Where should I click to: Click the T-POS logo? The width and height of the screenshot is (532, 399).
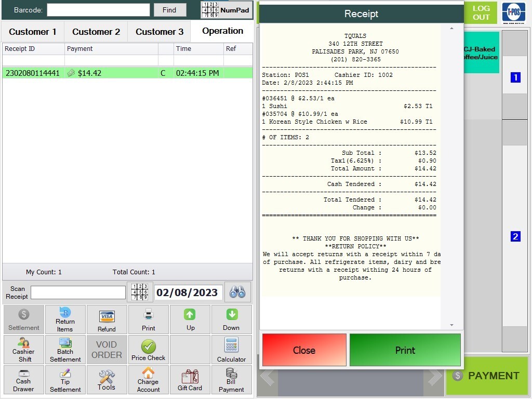click(513, 12)
